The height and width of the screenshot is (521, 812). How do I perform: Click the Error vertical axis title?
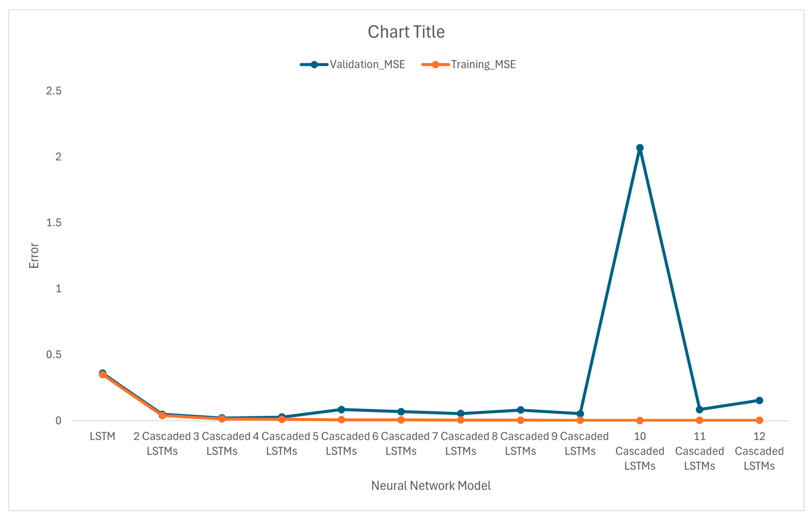[x=34, y=255]
